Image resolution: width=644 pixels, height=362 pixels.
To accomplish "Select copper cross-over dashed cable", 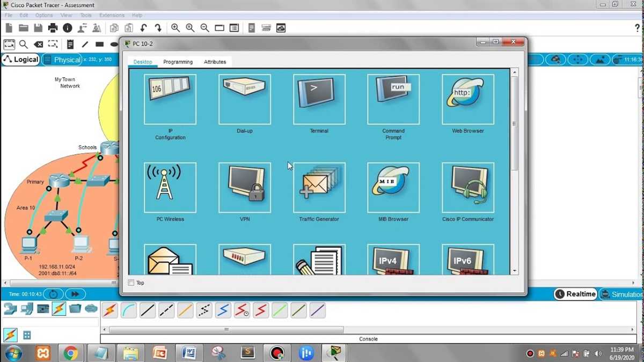I will [x=166, y=310].
